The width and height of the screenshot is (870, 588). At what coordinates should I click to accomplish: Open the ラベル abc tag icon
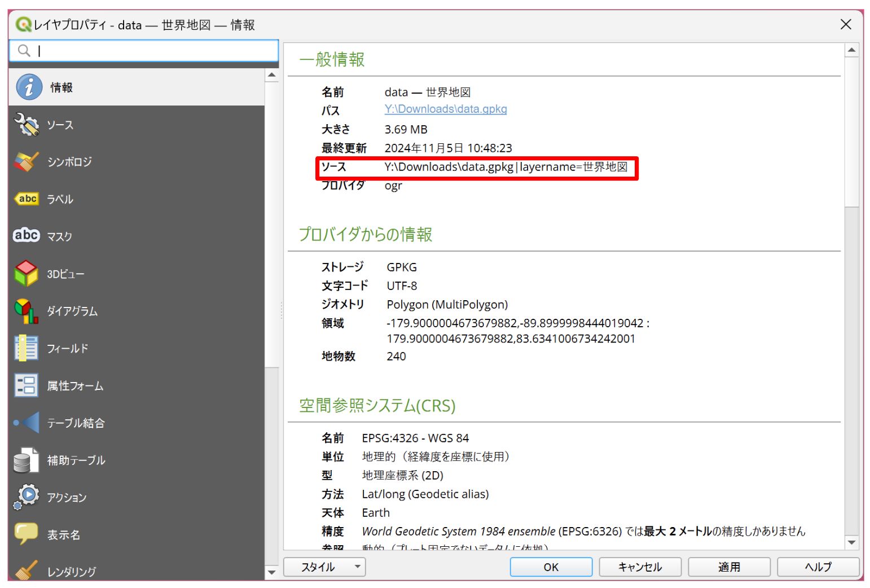(27, 199)
